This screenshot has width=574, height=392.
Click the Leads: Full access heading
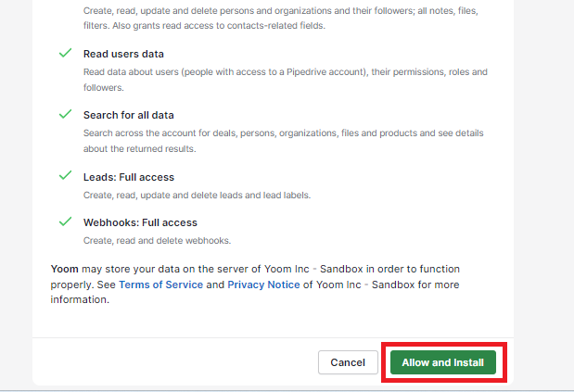point(129,177)
